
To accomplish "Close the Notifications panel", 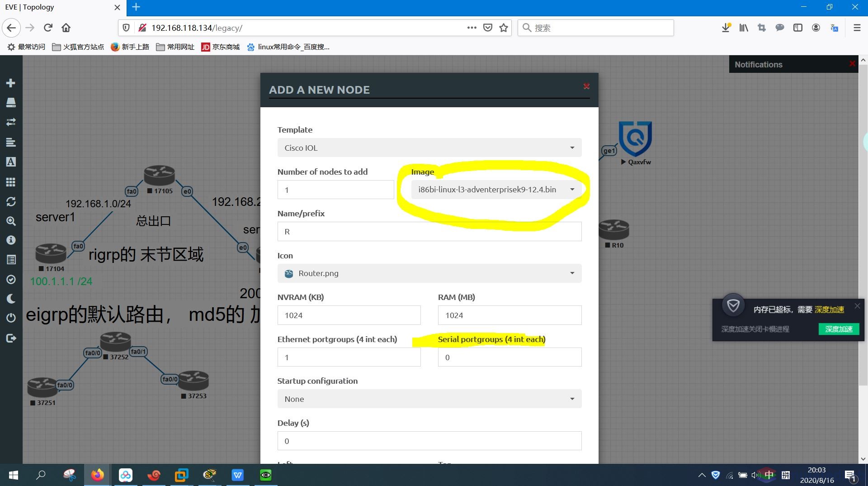I will [x=852, y=63].
